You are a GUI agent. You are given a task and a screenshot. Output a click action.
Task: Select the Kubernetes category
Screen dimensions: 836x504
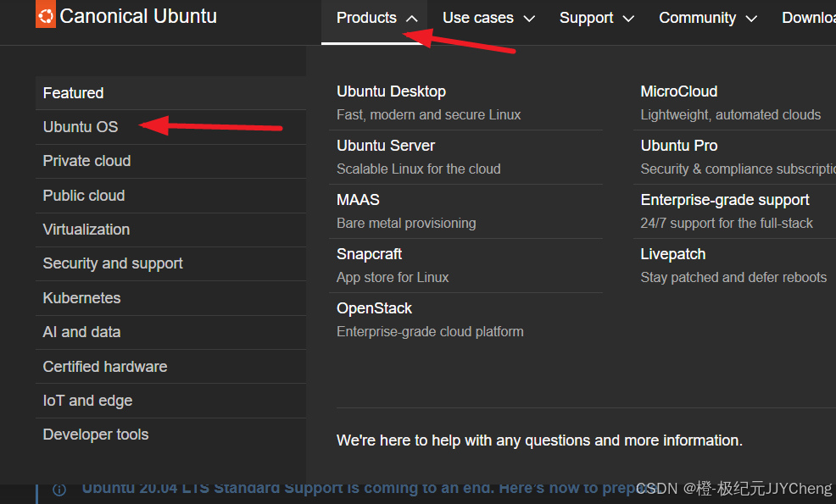pos(170,298)
